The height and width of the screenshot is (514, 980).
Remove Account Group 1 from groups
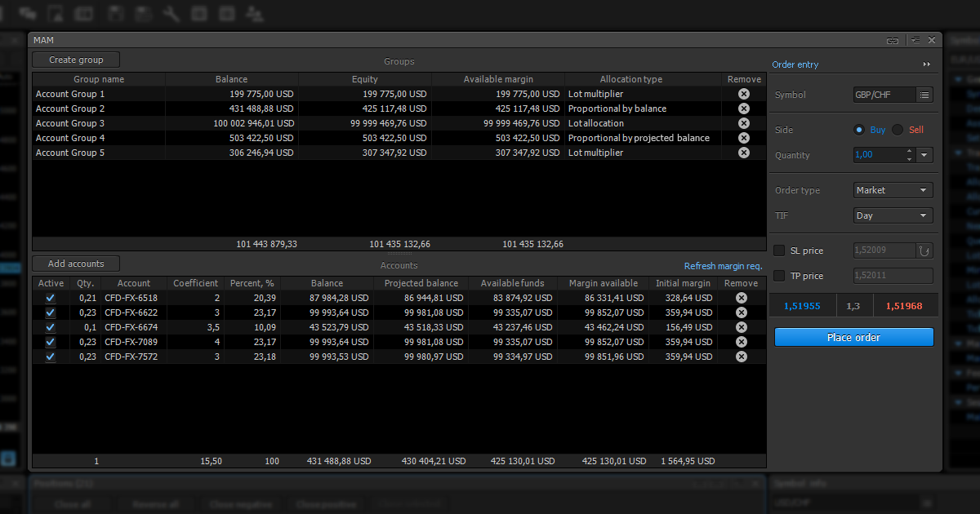pyautogui.click(x=743, y=94)
